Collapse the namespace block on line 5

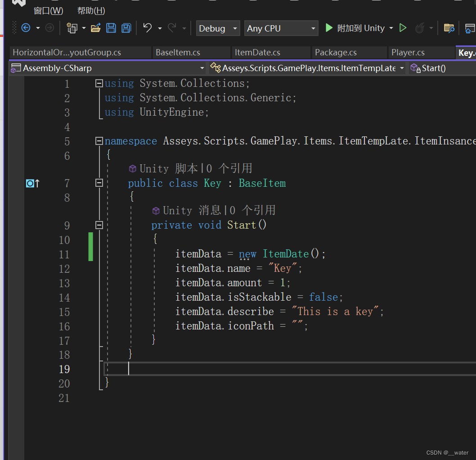99,141
